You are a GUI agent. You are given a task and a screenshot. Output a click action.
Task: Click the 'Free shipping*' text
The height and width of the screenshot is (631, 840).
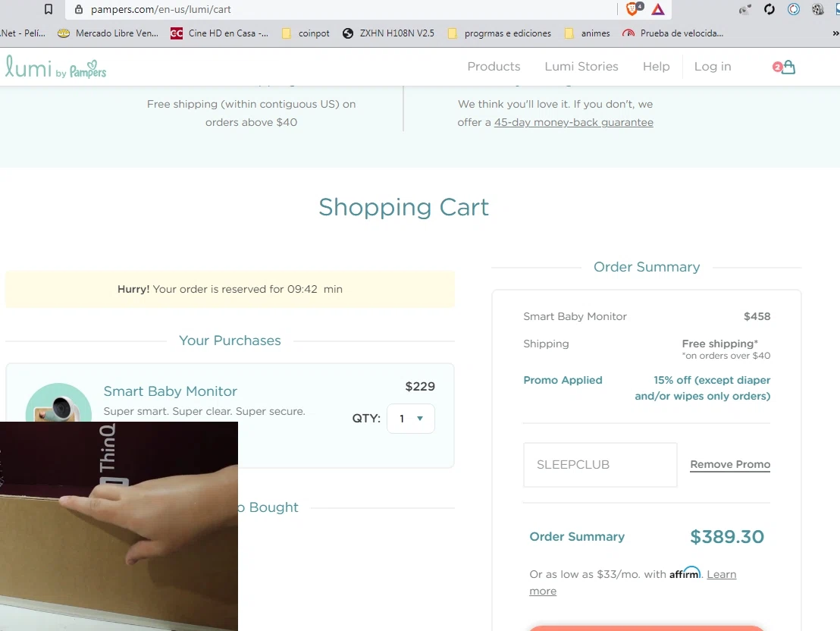[719, 344]
